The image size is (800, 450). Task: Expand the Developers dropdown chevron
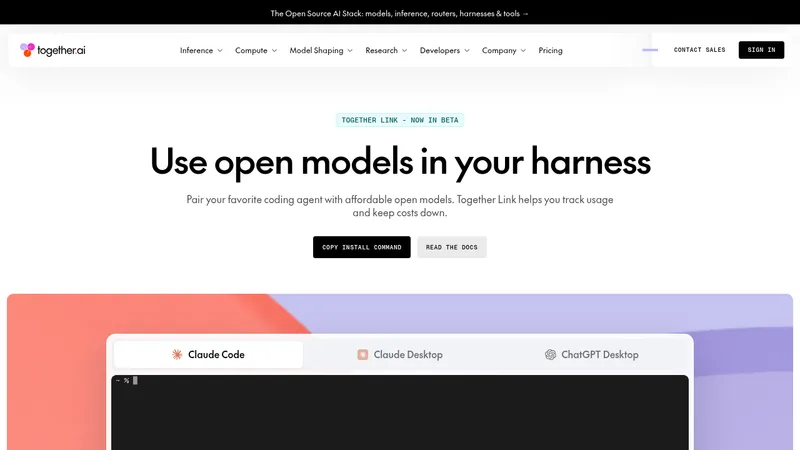coord(467,51)
